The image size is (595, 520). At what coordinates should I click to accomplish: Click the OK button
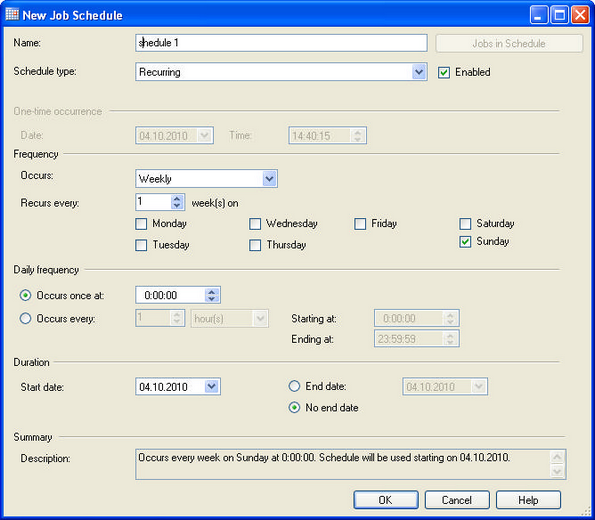coord(386,500)
